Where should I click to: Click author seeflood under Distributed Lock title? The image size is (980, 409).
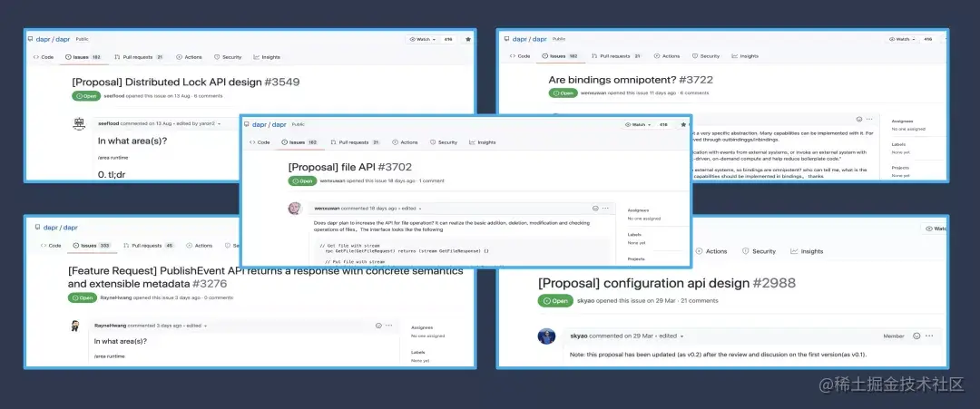pyautogui.click(x=113, y=95)
